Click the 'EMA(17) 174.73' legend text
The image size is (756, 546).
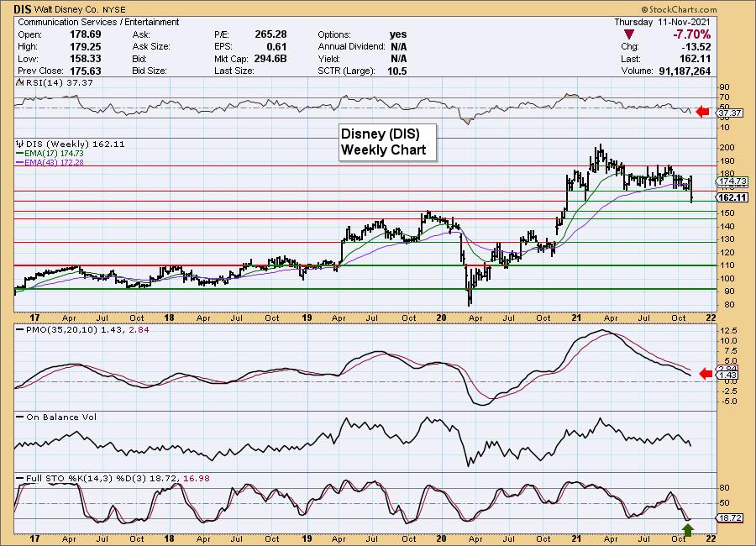[55, 154]
